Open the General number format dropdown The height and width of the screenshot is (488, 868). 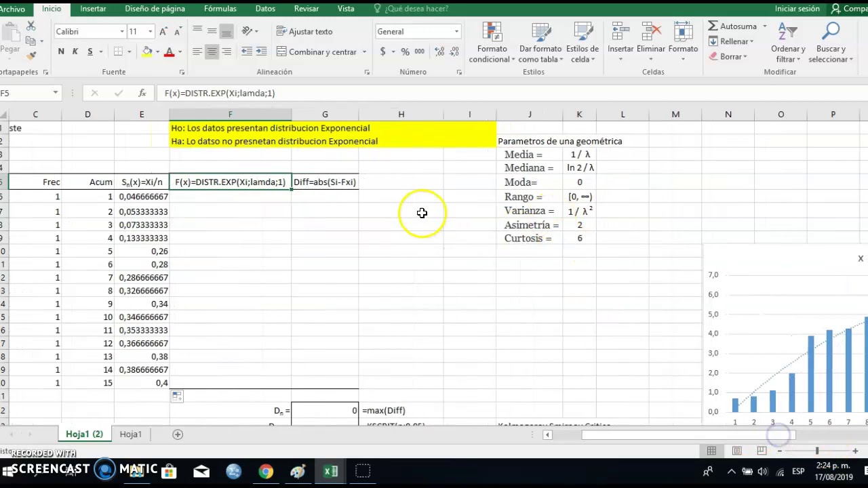(456, 32)
